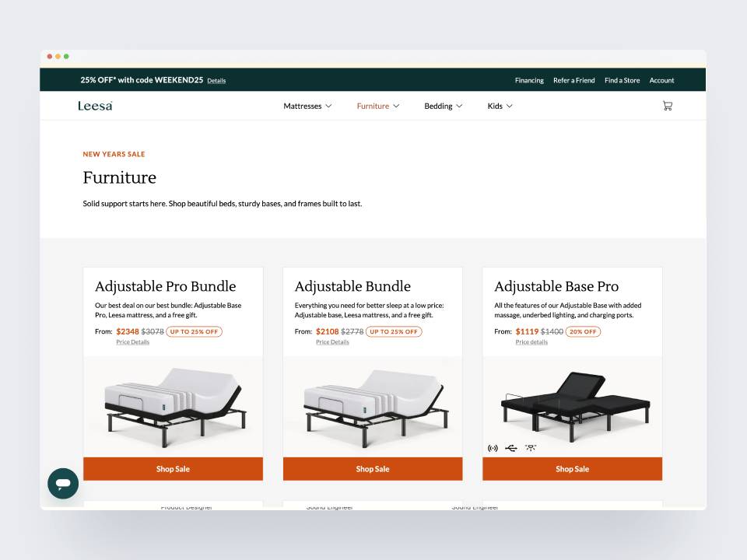747x560 pixels.
Task: Click the massage wave feature icon
Action: (493, 448)
